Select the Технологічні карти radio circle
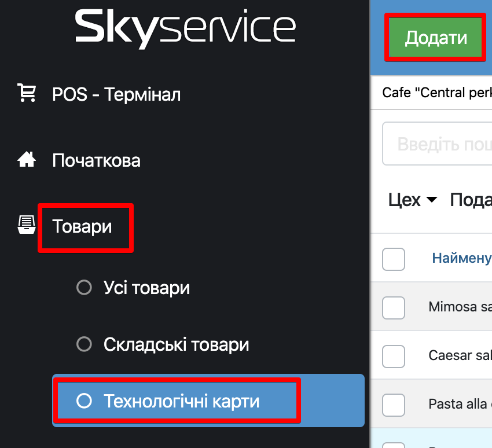492x448 pixels. pos(85,401)
